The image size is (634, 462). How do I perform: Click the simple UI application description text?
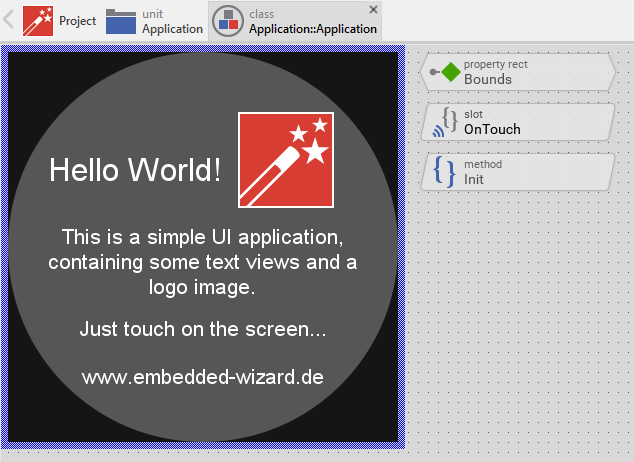[203, 262]
